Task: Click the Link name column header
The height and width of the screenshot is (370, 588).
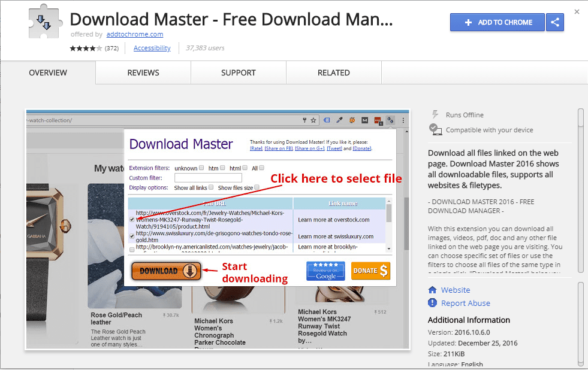Action: [x=339, y=204]
